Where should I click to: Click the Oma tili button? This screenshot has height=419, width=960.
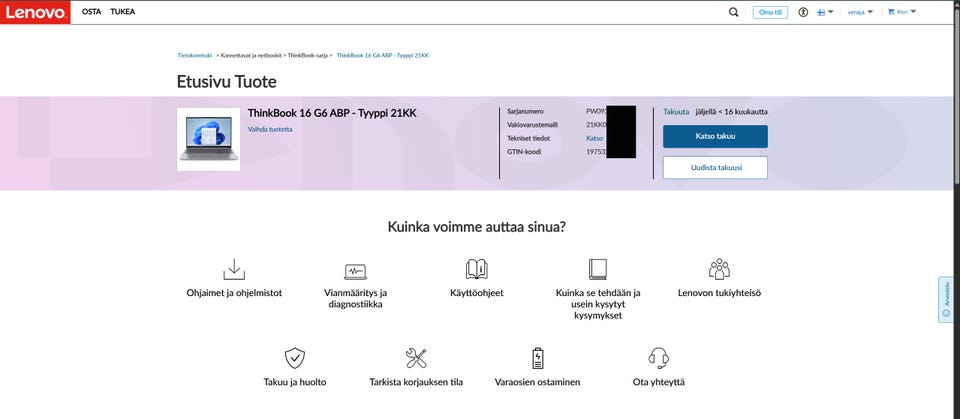tap(770, 12)
